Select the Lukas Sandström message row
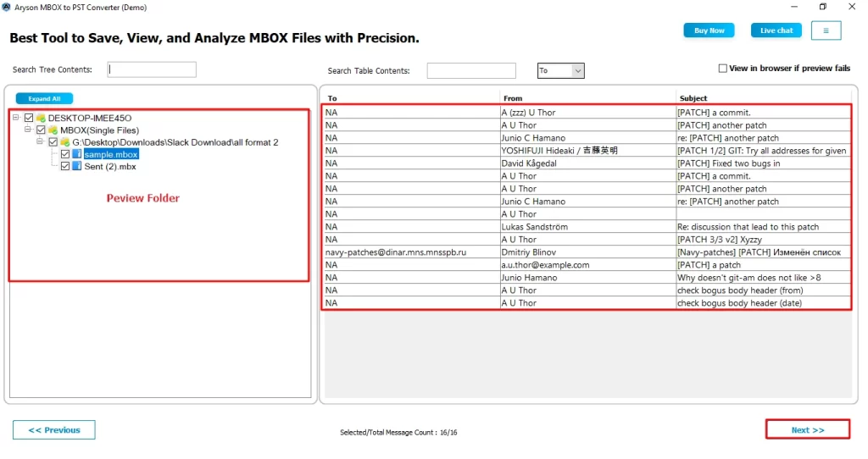This screenshot has width=868, height=459. click(587, 227)
